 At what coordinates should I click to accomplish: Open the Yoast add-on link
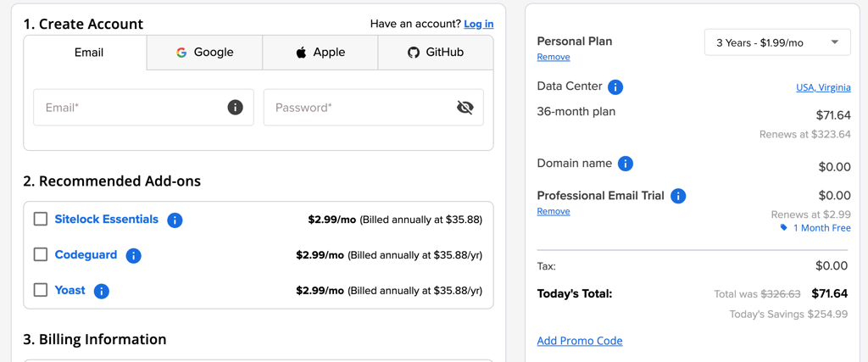pos(70,290)
